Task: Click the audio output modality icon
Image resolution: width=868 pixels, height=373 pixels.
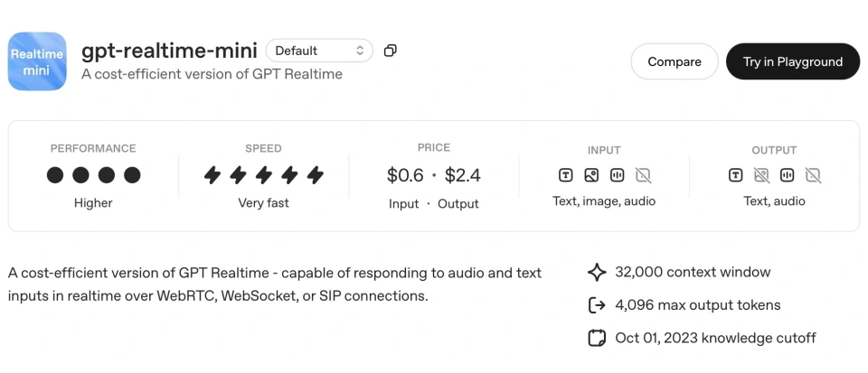Action: pyautogui.click(x=788, y=175)
